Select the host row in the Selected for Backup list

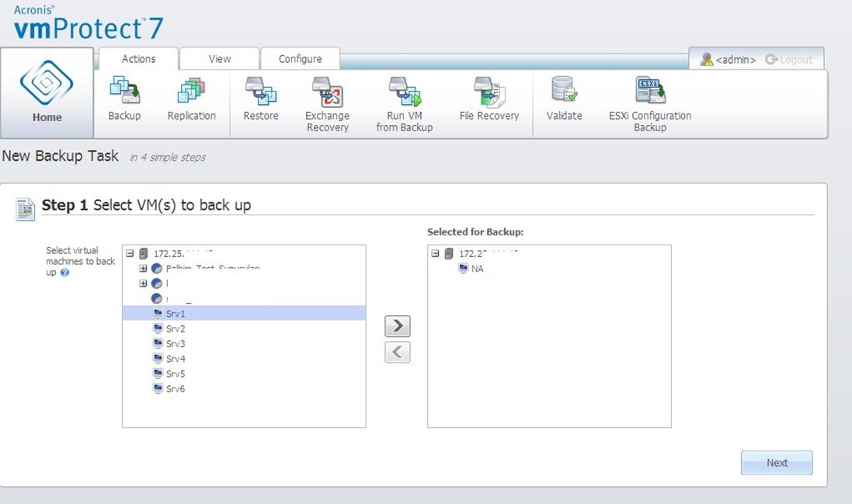(549, 254)
